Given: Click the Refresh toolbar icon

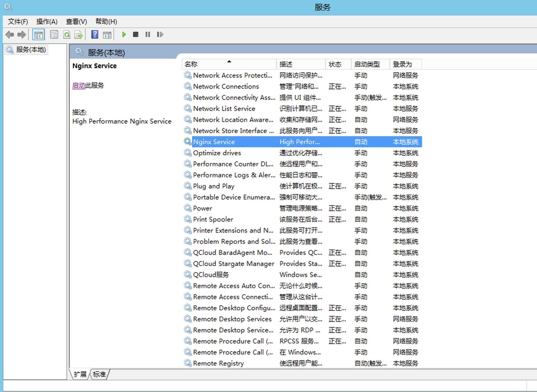Looking at the screenshot, I should tap(67, 35).
